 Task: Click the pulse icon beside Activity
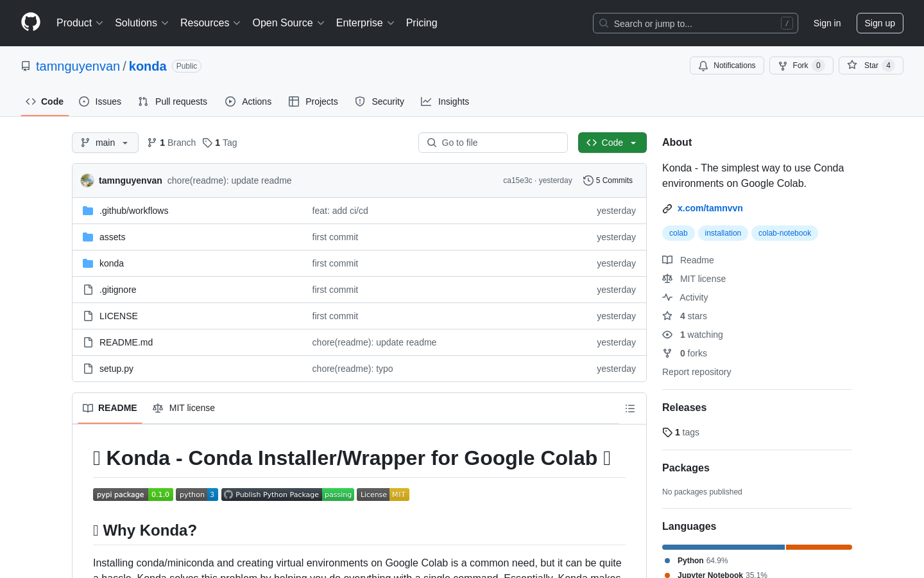tap(667, 297)
